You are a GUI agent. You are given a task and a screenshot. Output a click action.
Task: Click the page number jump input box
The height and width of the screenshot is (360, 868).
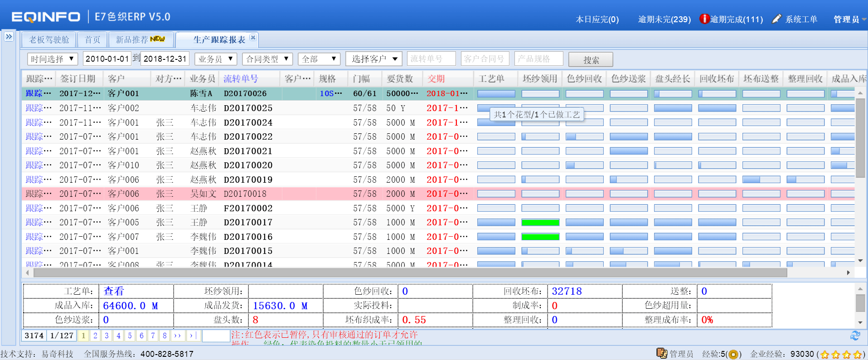(216, 336)
